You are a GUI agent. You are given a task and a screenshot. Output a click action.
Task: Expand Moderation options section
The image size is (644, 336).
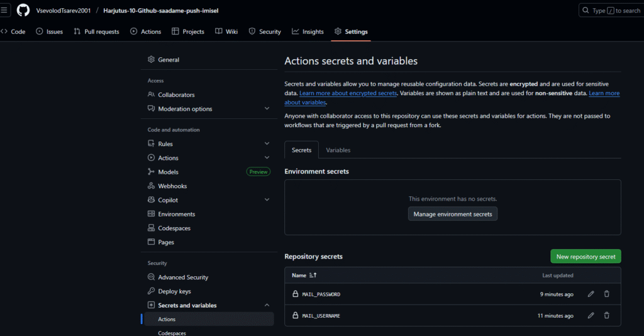click(267, 109)
